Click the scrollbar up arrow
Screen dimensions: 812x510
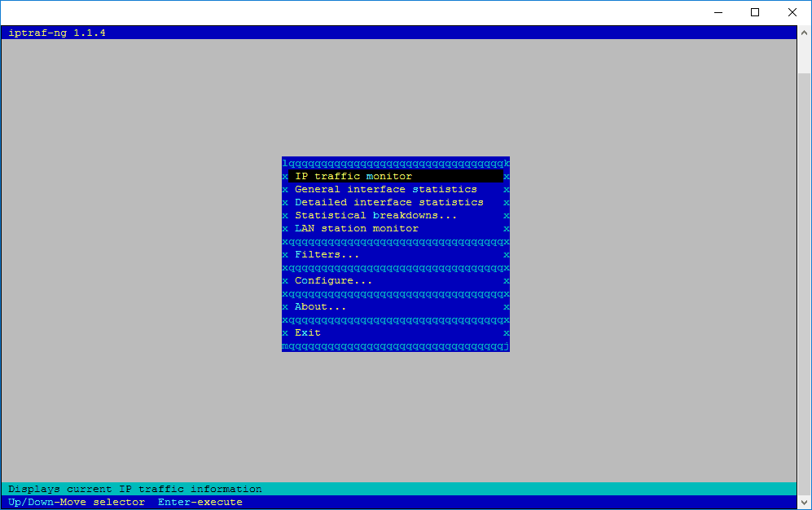tap(804, 33)
